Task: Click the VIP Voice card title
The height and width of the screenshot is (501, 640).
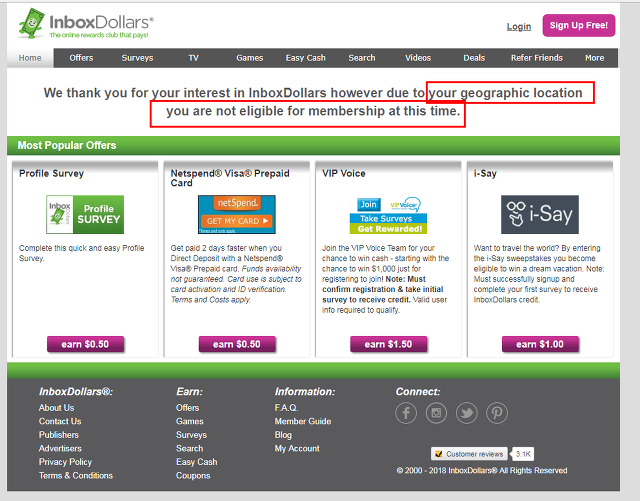Action: point(344,174)
